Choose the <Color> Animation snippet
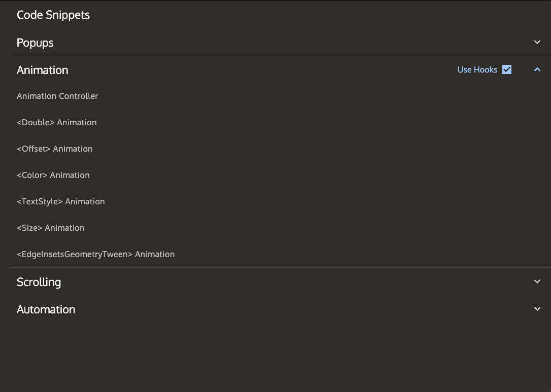The image size is (551, 392). point(53,175)
